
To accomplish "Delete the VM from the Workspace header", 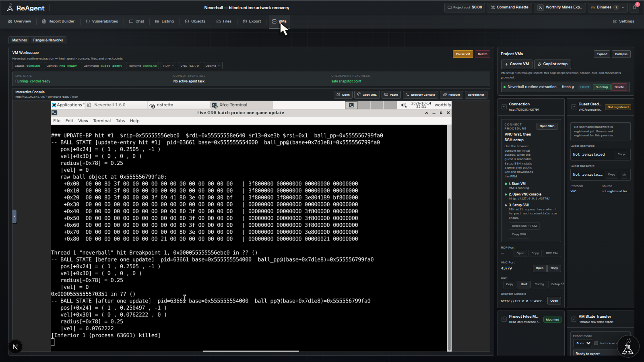I will [483, 54].
